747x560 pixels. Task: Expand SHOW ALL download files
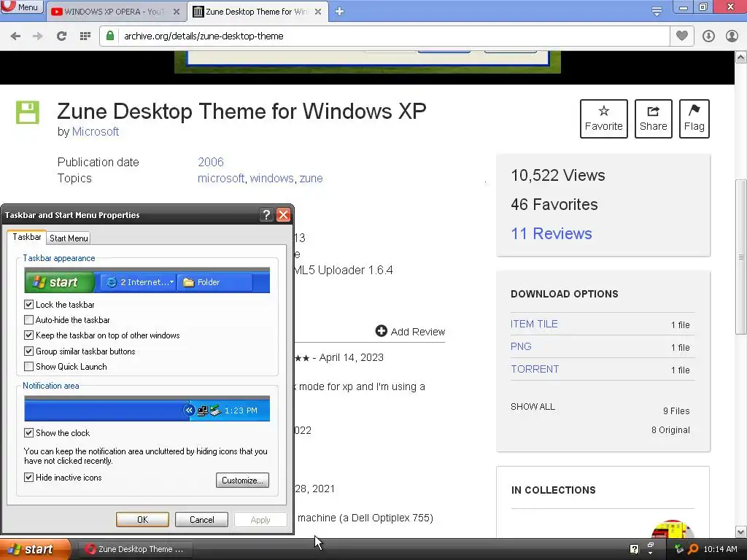tap(533, 407)
